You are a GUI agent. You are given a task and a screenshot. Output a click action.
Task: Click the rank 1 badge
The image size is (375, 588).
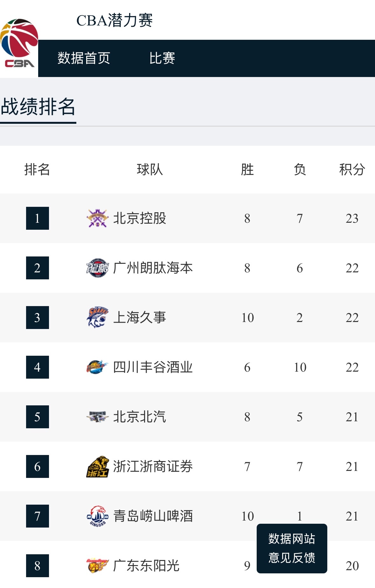click(x=38, y=218)
